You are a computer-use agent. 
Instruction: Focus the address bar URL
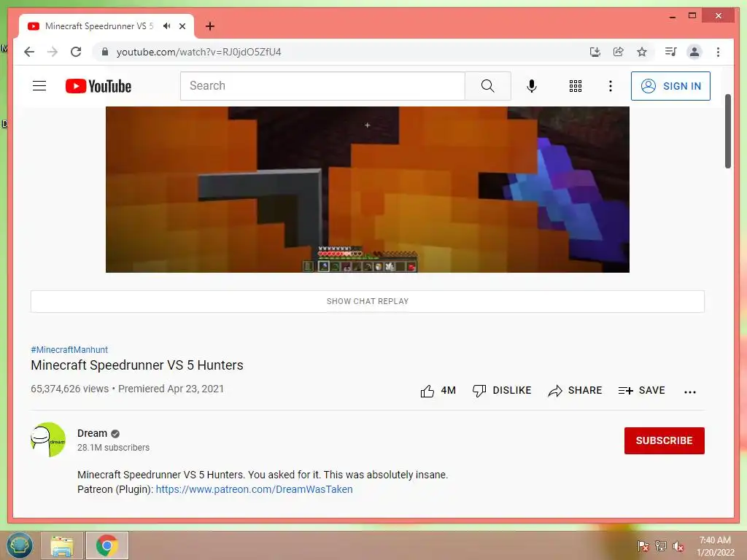pyautogui.click(x=198, y=52)
